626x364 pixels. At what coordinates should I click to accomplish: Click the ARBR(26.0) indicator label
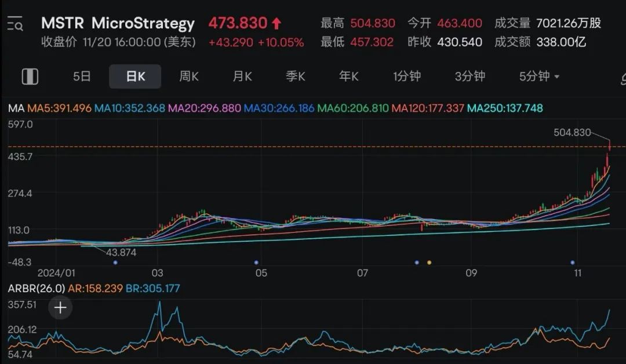[x=37, y=288]
